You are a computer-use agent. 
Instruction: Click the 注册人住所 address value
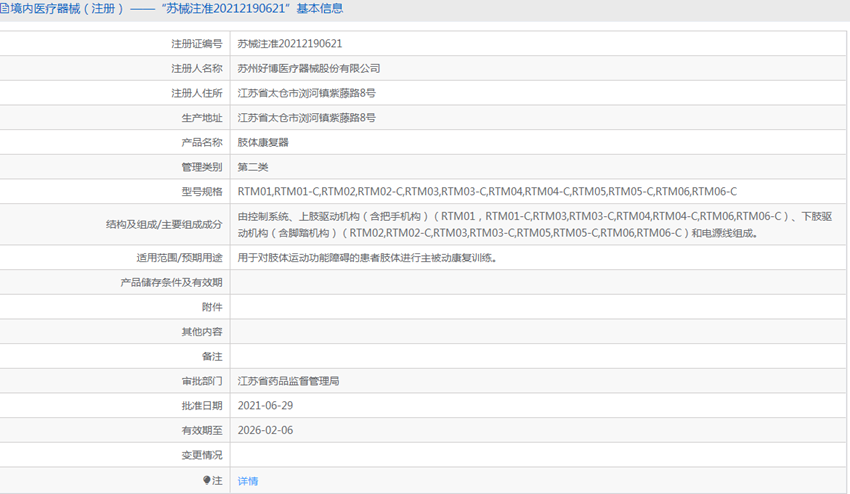coord(306,93)
